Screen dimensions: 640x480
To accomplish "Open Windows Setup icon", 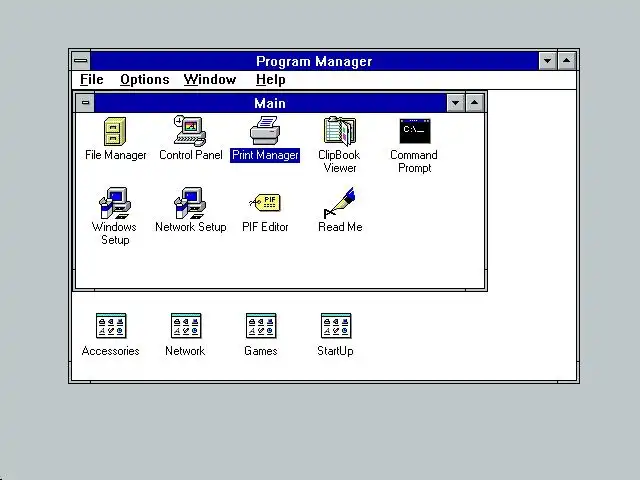I will click(115, 203).
